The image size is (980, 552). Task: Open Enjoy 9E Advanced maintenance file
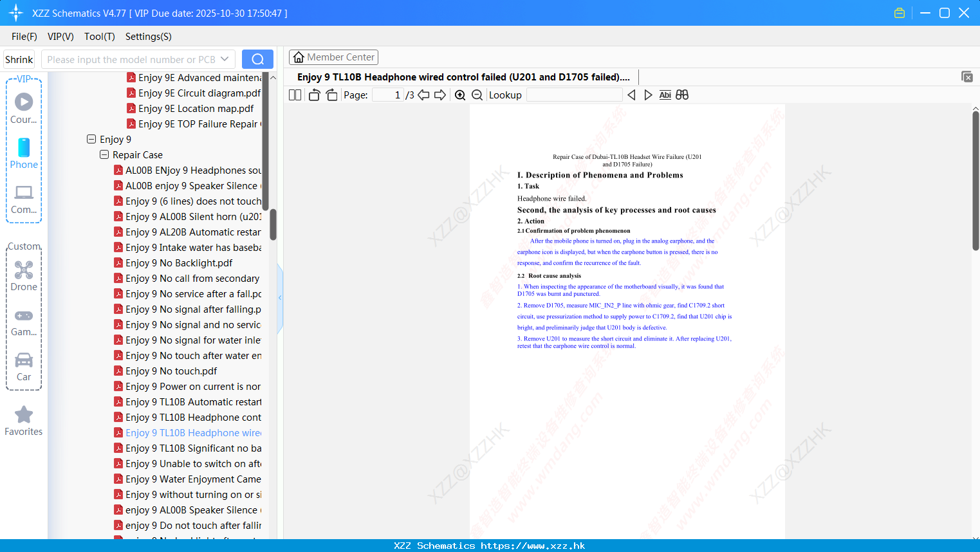194,77
